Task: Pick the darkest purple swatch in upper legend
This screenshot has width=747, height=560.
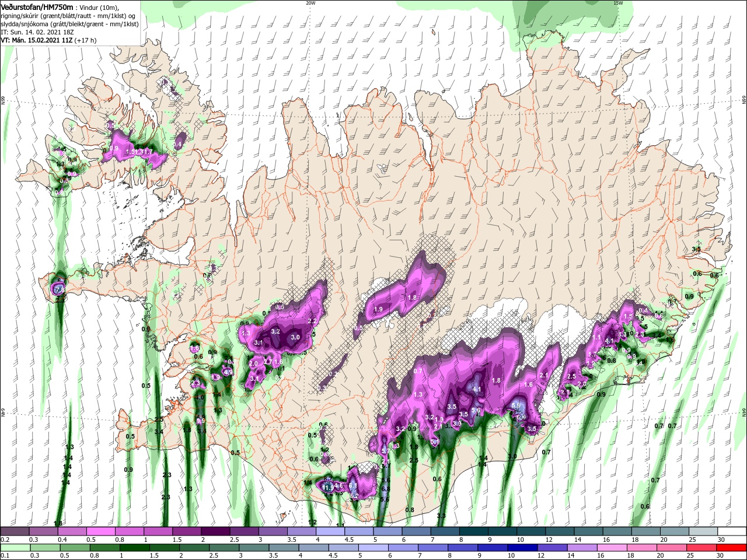Action: tap(215, 531)
